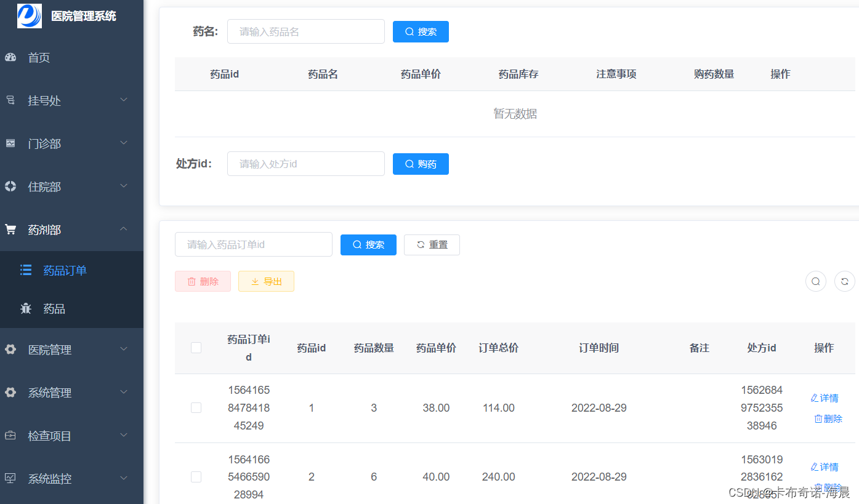The image size is (859, 504).
Task: Expand the 检查项目 menu chevron
Action: [x=124, y=435]
